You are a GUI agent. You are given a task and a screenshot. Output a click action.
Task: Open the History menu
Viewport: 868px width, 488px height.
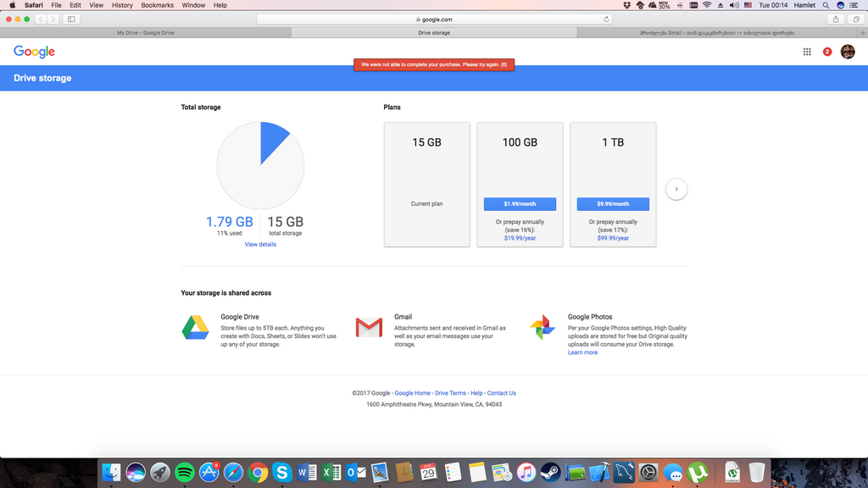[x=122, y=5]
